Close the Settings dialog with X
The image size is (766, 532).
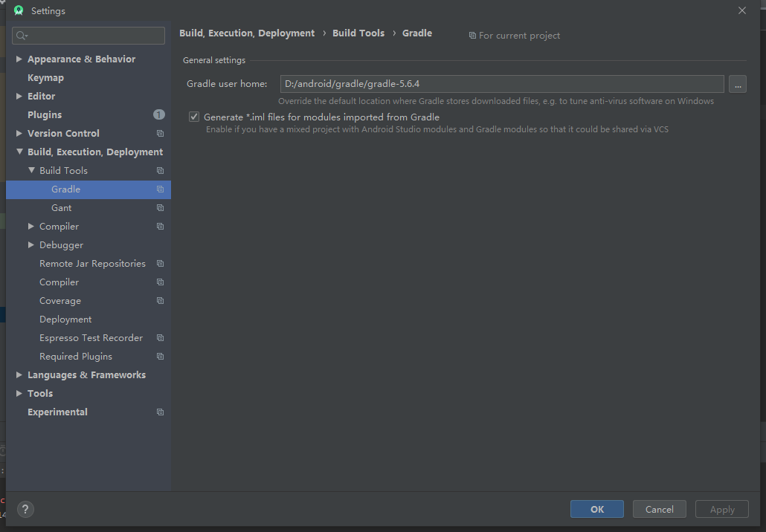742,10
